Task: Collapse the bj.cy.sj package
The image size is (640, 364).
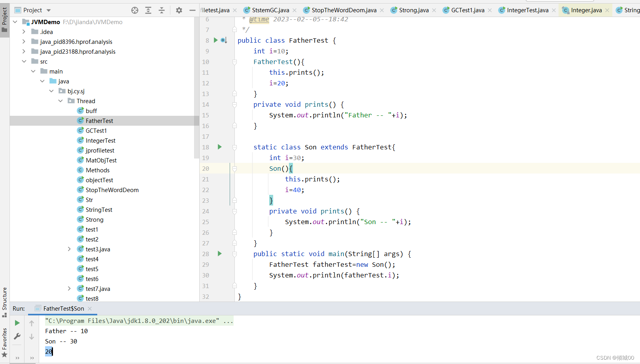Action: [x=51, y=91]
